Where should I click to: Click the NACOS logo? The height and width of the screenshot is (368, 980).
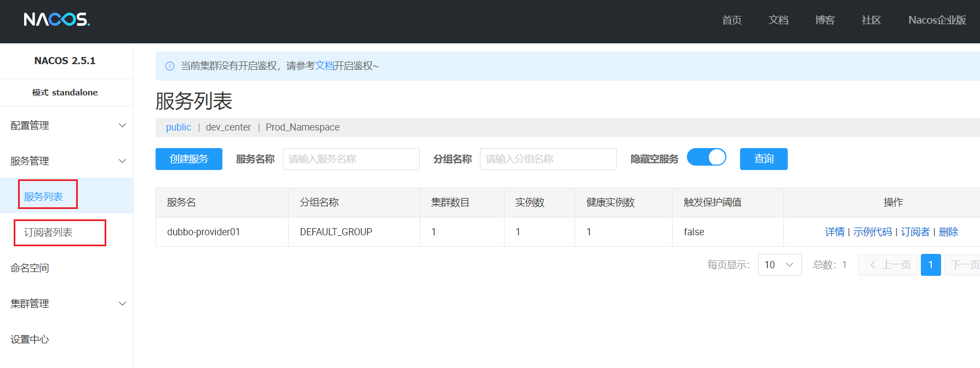point(57,20)
